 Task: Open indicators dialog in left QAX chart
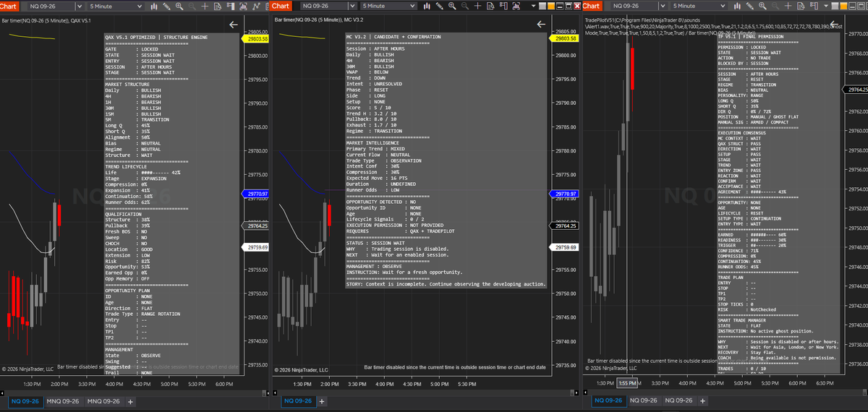pyautogui.click(x=244, y=7)
